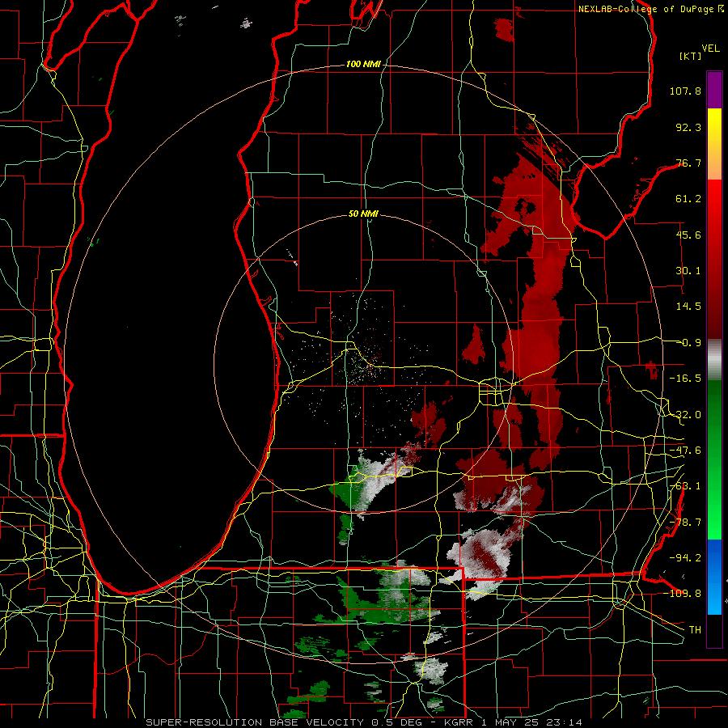The image size is (728, 728).
Task: Click the -32.0 velocity scale value
Action: pos(685,415)
